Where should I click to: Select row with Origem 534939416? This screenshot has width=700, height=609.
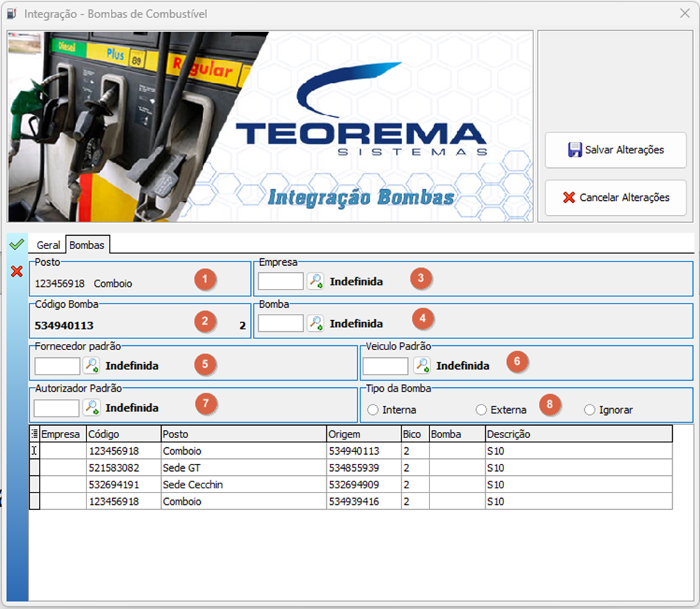[351, 502]
